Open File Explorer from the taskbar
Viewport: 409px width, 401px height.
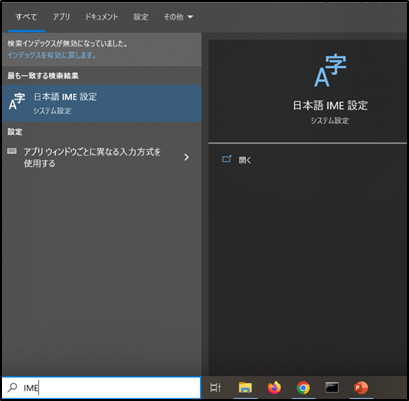click(245, 388)
